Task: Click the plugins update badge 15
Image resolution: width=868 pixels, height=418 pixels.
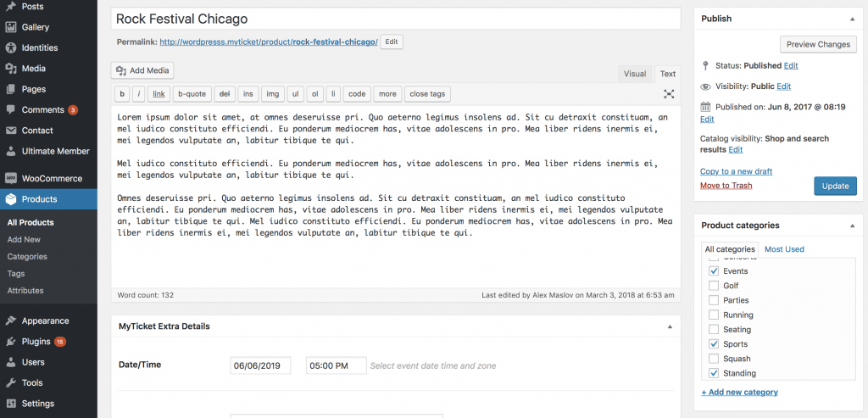Action: 60,342
